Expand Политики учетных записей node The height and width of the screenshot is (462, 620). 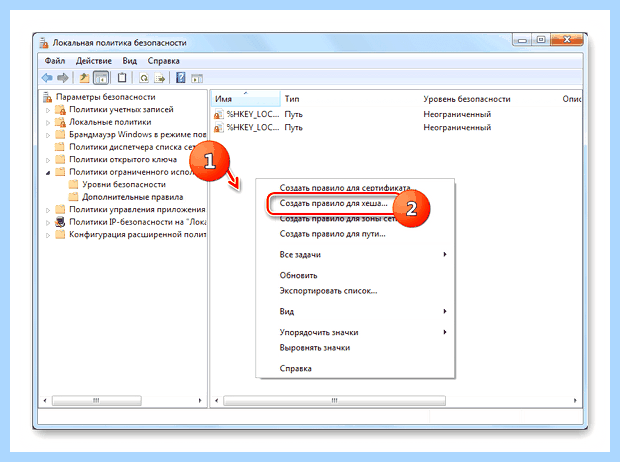[48, 110]
